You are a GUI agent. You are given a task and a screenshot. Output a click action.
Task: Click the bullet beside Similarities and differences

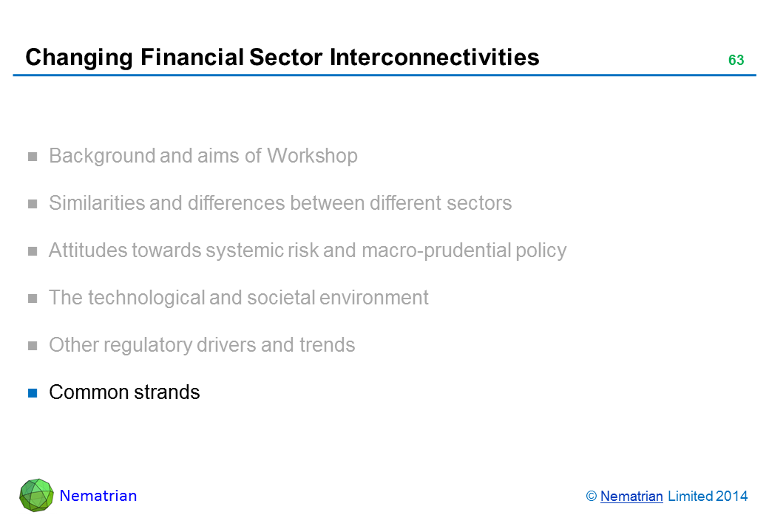(x=33, y=204)
